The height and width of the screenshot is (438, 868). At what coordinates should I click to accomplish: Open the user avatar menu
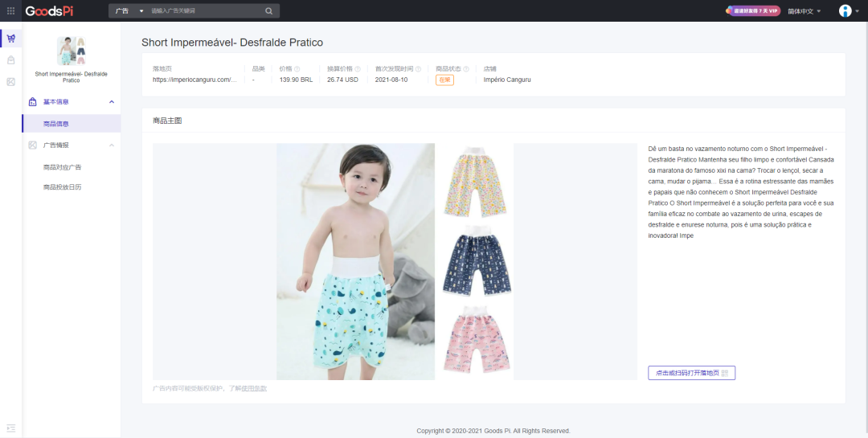tap(849, 11)
